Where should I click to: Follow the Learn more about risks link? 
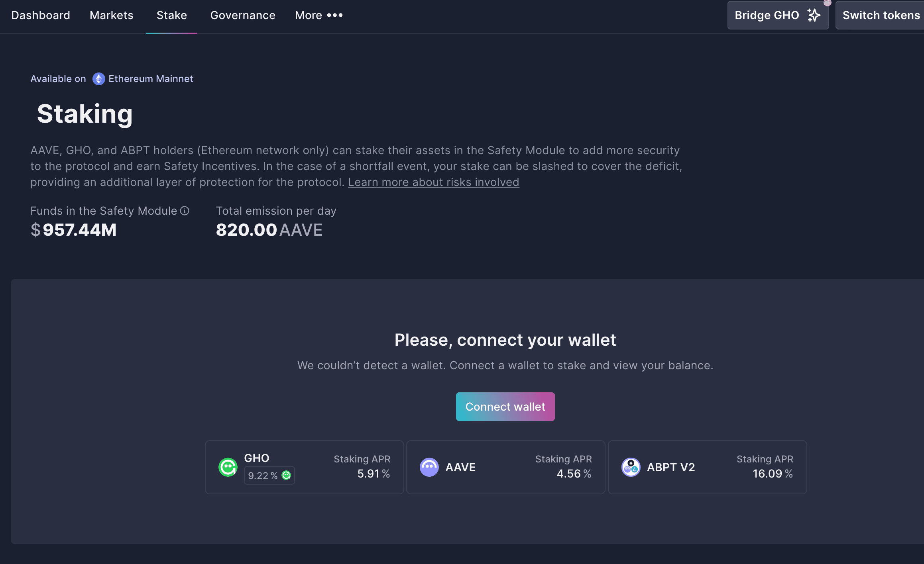click(x=433, y=182)
